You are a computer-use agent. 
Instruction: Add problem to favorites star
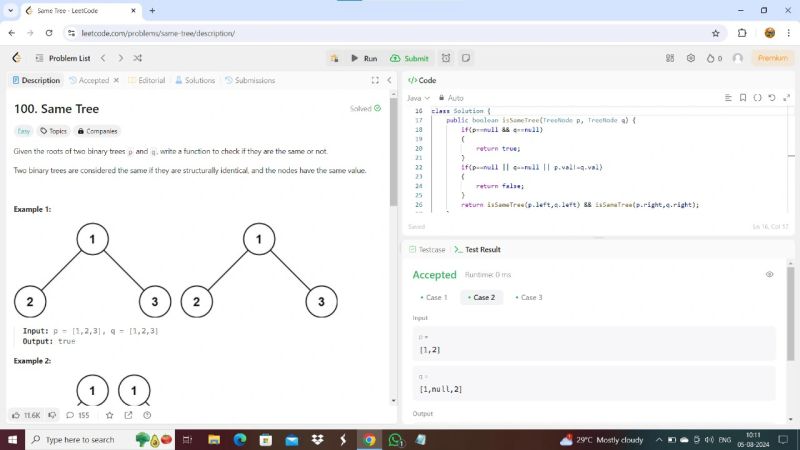click(109, 415)
